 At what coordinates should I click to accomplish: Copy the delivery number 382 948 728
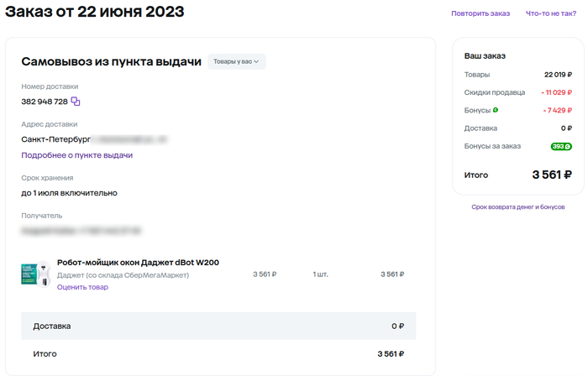coord(76,102)
